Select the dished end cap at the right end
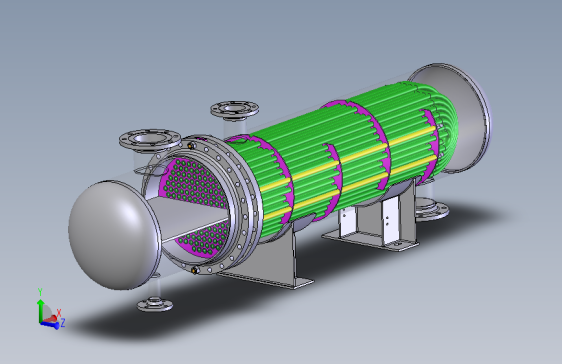 click(453, 118)
